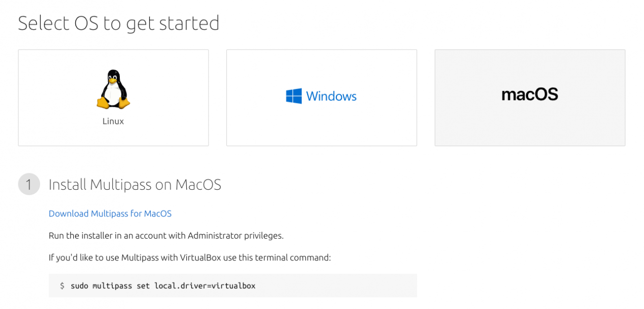Screen dimensions: 644x309
Task: Click the blue Windows wordmark
Action: tap(331, 96)
